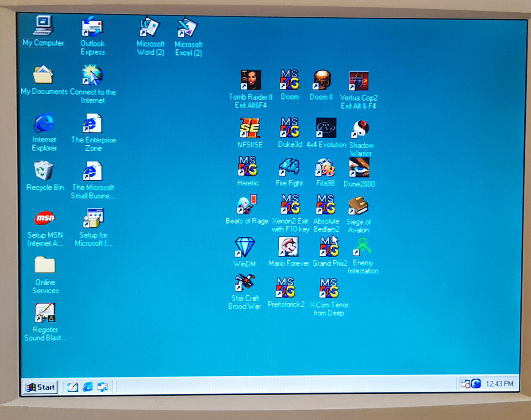Click the Recycle Bin icon
Screen dimensions: 531x420
pos(44,170)
